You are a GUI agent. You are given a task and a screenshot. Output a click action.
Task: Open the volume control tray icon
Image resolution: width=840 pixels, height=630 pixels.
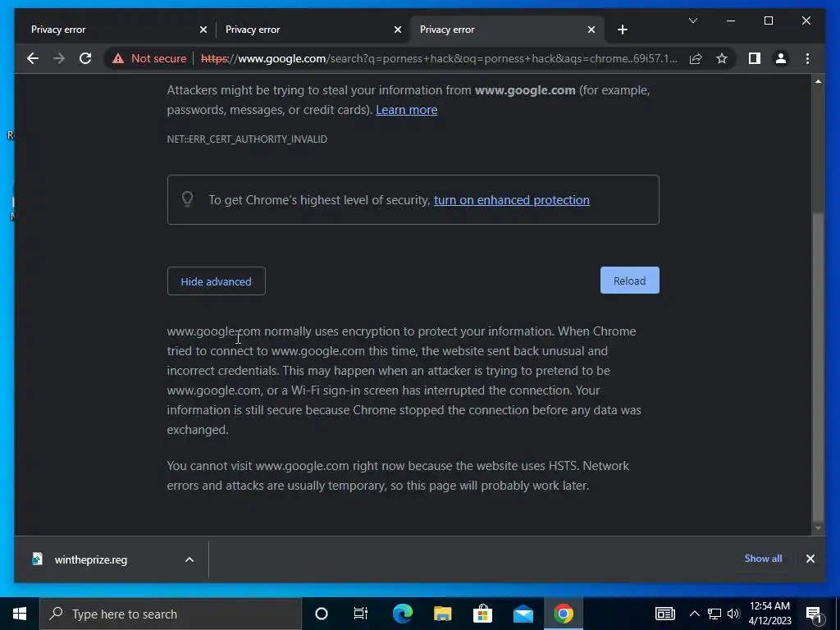(x=733, y=614)
